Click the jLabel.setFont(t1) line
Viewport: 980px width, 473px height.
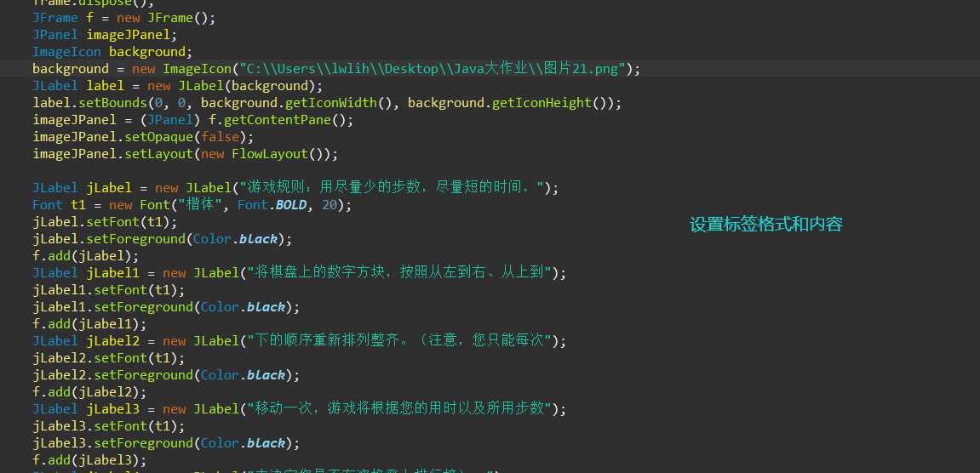point(105,222)
